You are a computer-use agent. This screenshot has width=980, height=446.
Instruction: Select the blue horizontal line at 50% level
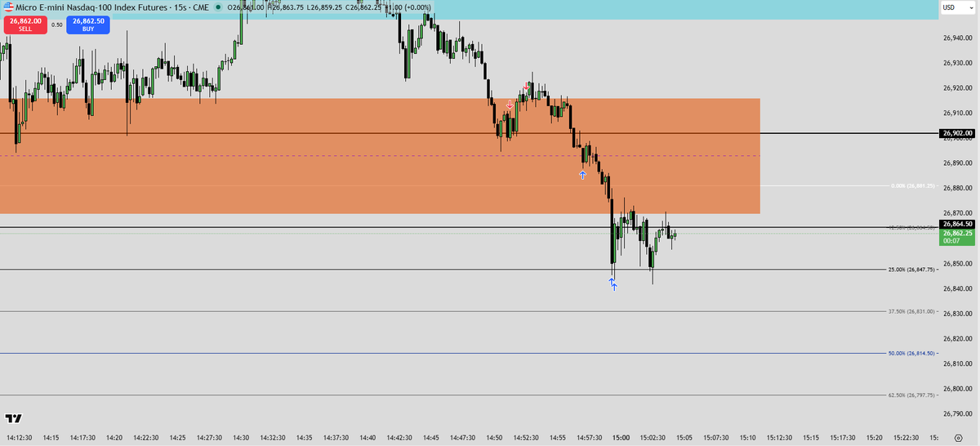[441, 354]
